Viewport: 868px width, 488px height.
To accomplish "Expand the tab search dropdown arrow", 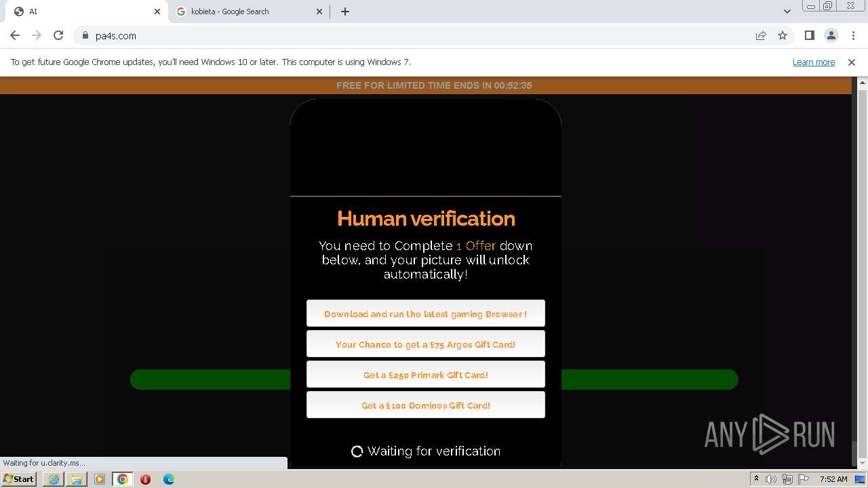I will (787, 12).
